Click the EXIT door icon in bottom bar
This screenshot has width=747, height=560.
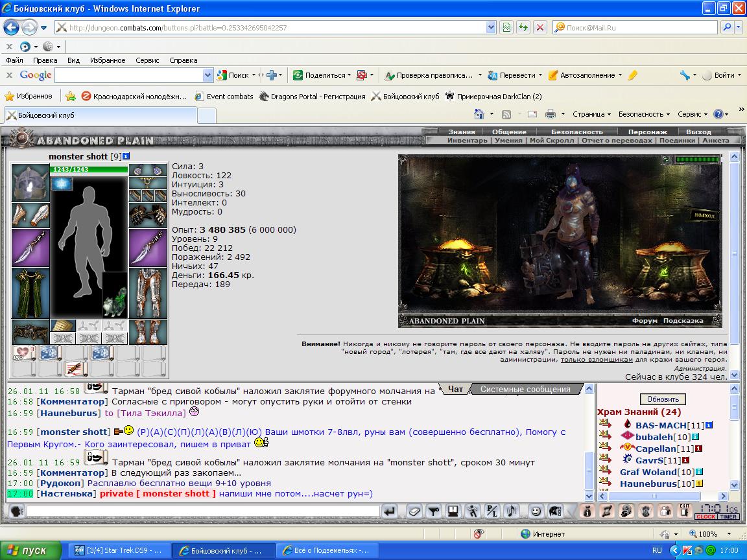click(685, 511)
